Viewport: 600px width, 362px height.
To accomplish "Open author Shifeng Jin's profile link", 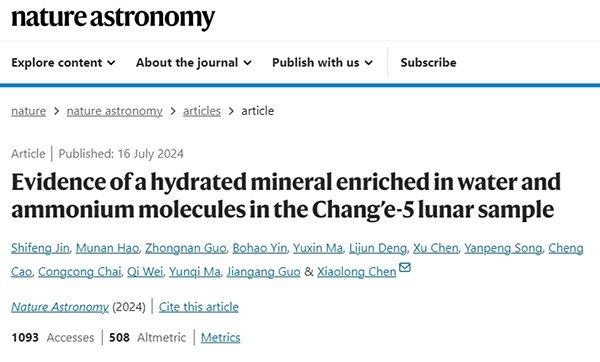I will coord(40,248).
